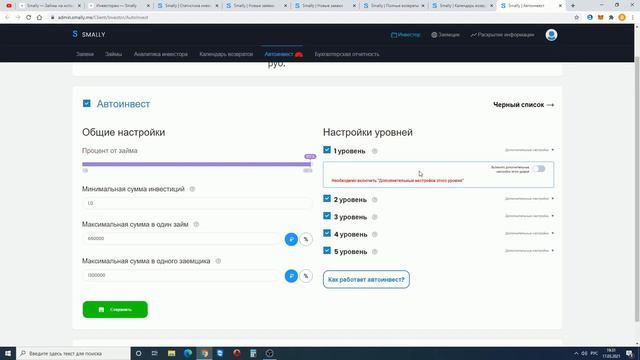Show info for Максимальная сумма в один займ
This screenshot has height=360, width=640.
click(196, 224)
